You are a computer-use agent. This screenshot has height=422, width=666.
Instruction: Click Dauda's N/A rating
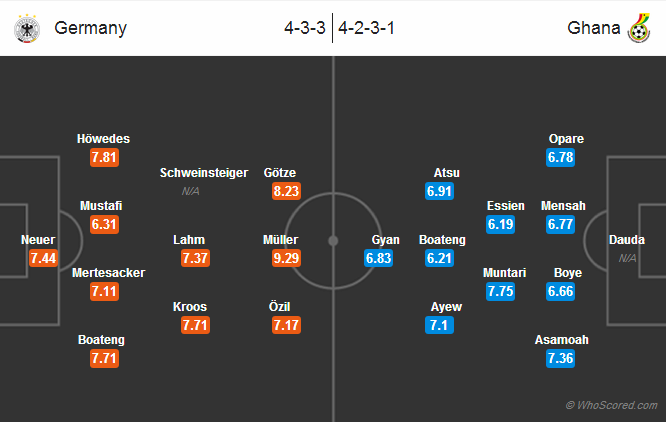[628, 258]
